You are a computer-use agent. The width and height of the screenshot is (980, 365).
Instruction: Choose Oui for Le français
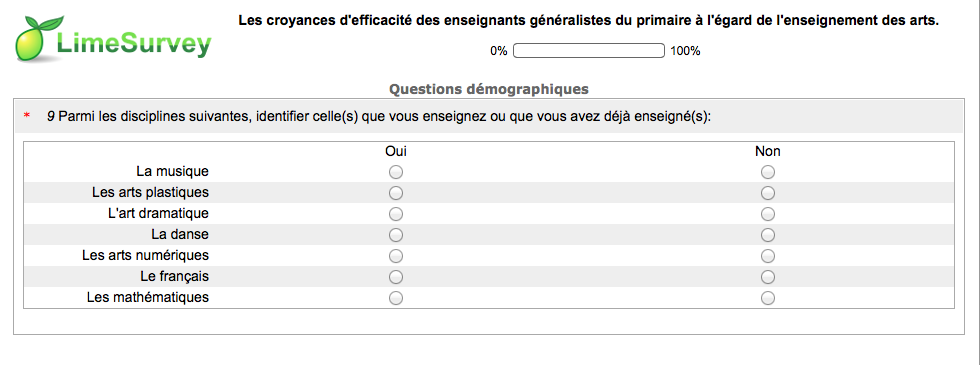396,277
